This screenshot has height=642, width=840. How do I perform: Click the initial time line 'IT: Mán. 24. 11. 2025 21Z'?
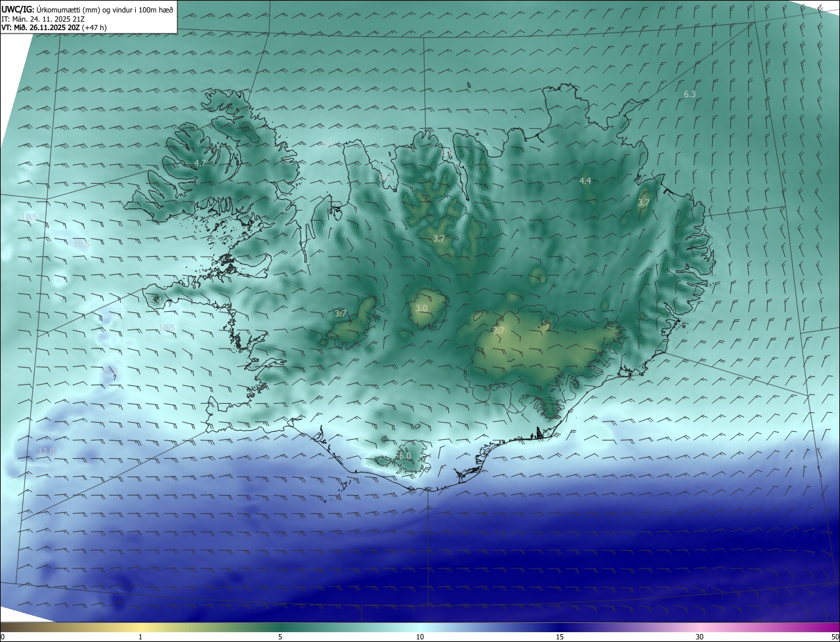tap(42, 19)
